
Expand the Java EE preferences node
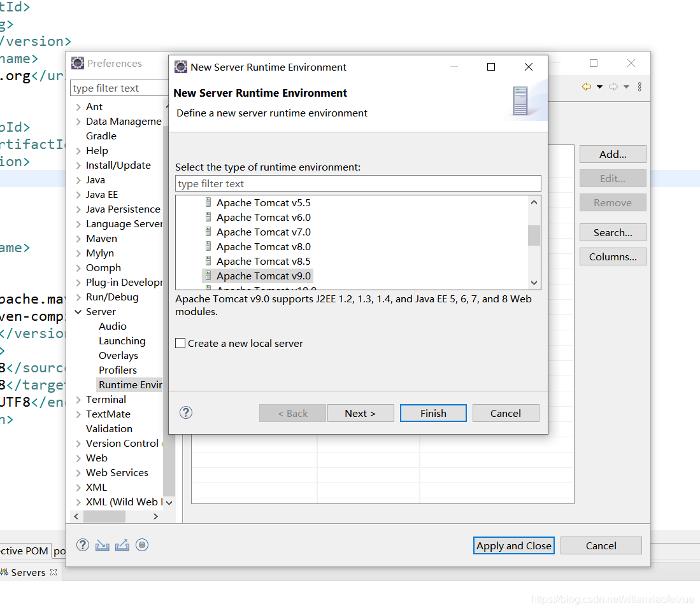click(78, 195)
